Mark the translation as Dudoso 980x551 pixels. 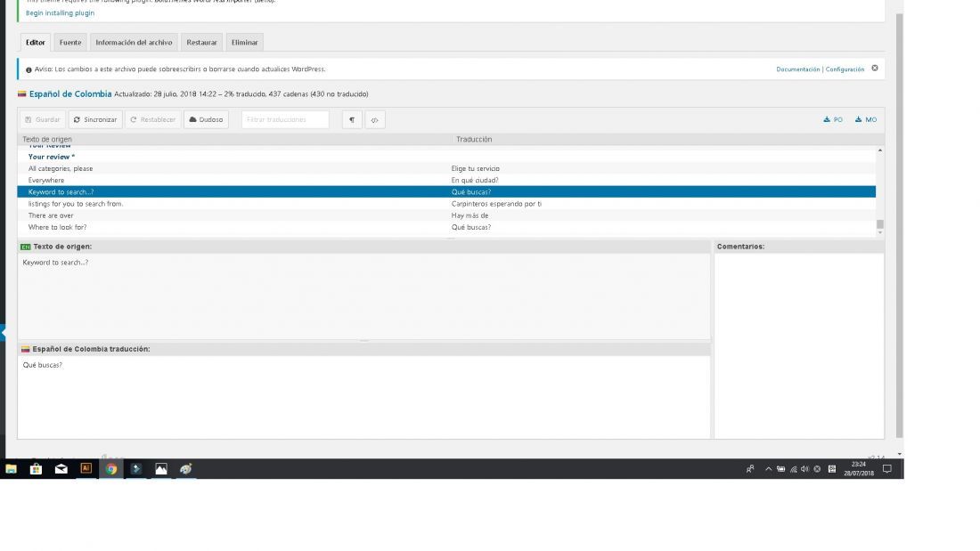(x=207, y=119)
